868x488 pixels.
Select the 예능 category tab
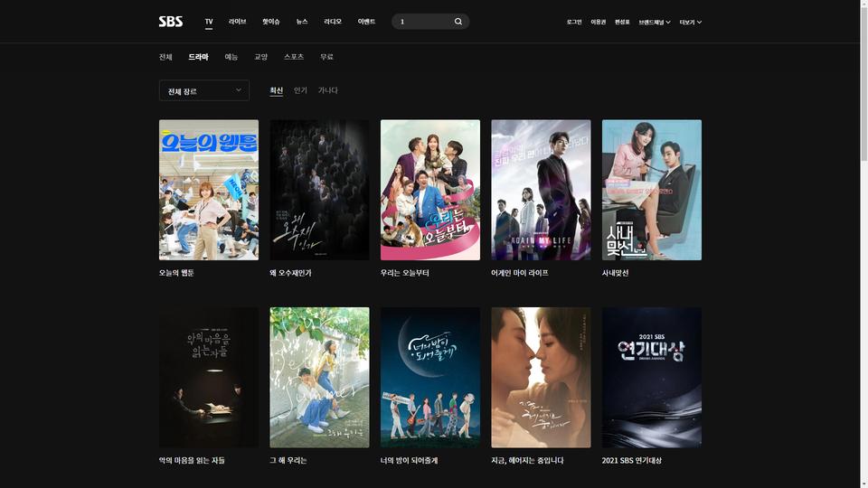coord(231,57)
